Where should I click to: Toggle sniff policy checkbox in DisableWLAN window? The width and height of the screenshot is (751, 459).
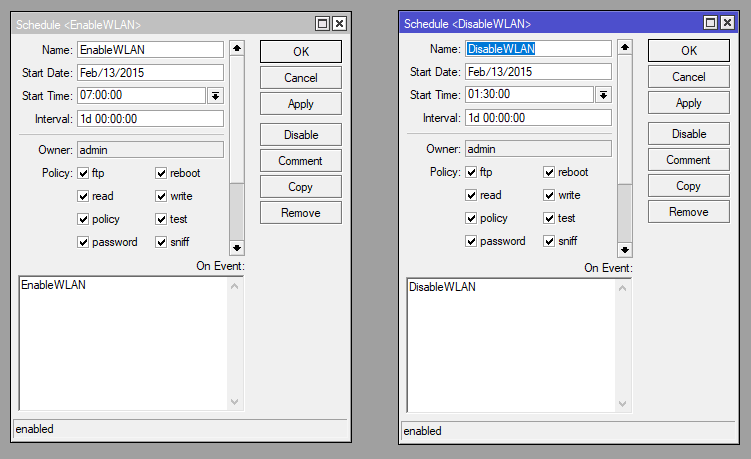pyautogui.click(x=549, y=241)
